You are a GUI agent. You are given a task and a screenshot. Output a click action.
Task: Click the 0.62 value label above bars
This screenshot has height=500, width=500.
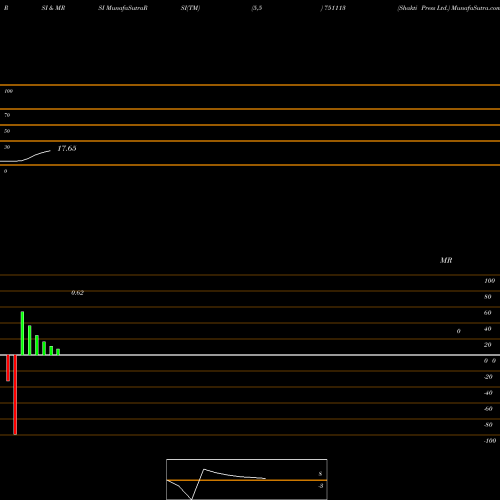[x=77, y=293]
